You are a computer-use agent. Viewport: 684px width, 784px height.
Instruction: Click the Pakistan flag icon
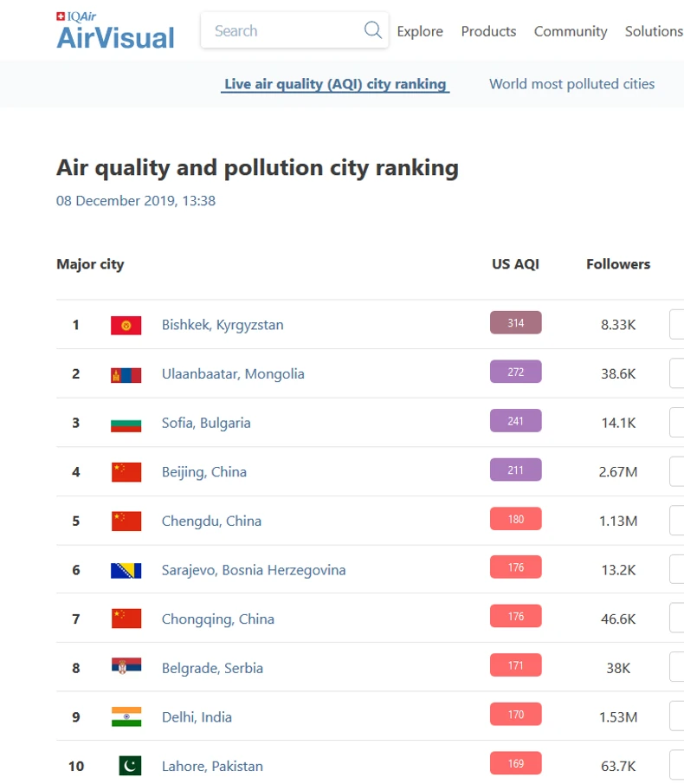129,766
